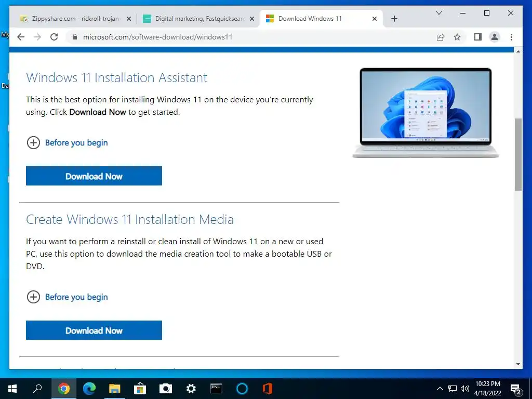Open Settings gear from taskbar
The image size is (532, 399).
pos(191,389)
